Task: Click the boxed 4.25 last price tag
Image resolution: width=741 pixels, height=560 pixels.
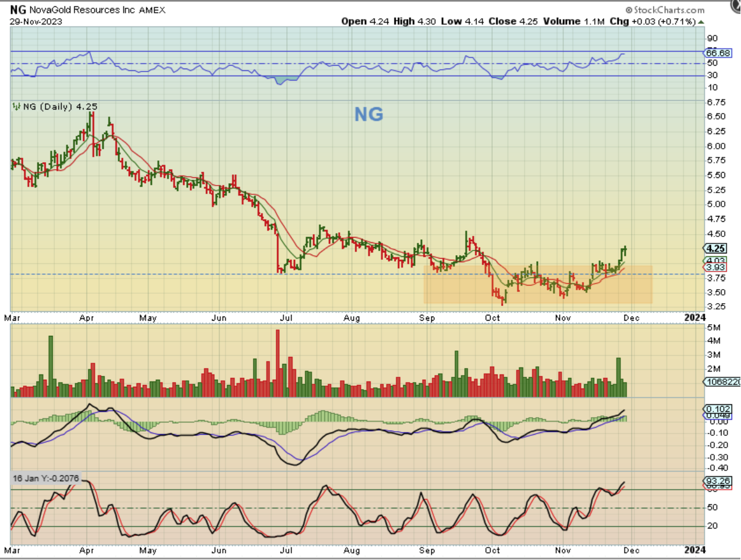Action: pos(716,248)
